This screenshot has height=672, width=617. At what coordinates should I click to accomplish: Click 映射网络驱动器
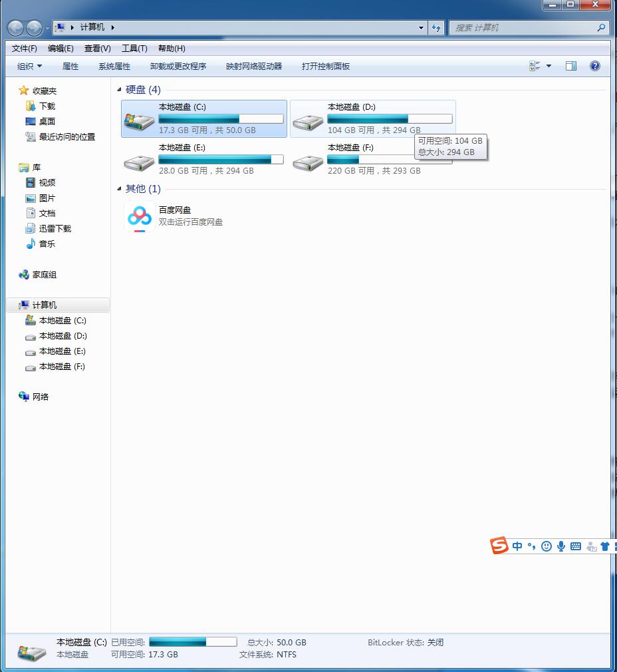point(254,66)
